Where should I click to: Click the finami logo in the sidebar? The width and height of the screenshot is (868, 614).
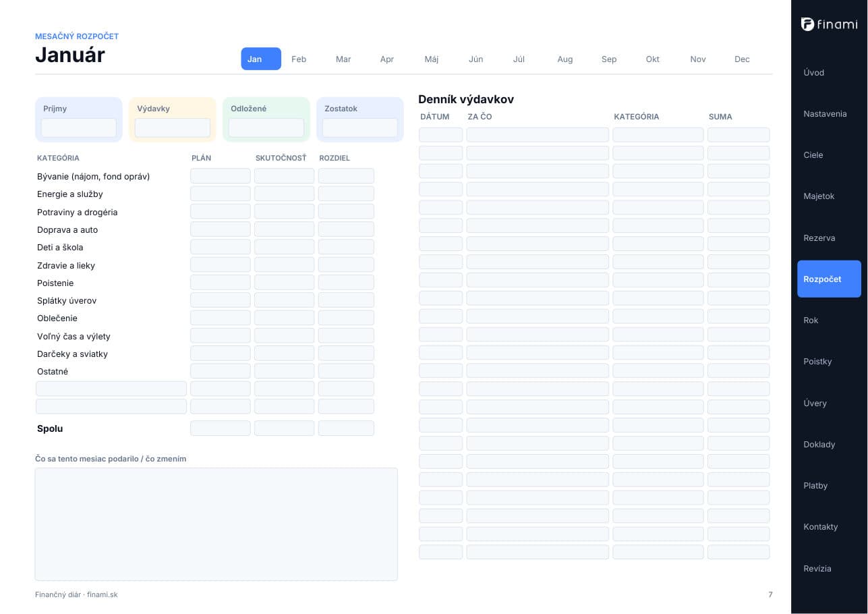pyautogui.click(x=829, y=24)
